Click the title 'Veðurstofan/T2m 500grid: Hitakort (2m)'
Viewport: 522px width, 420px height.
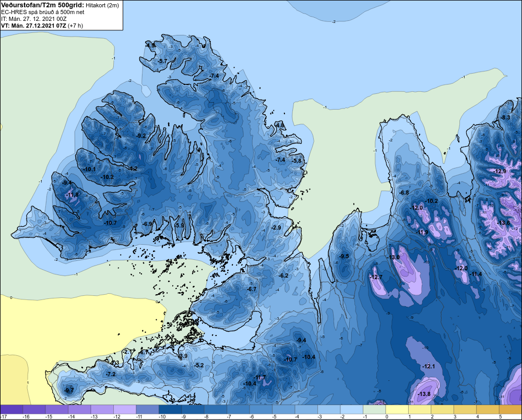pos(60,5)
